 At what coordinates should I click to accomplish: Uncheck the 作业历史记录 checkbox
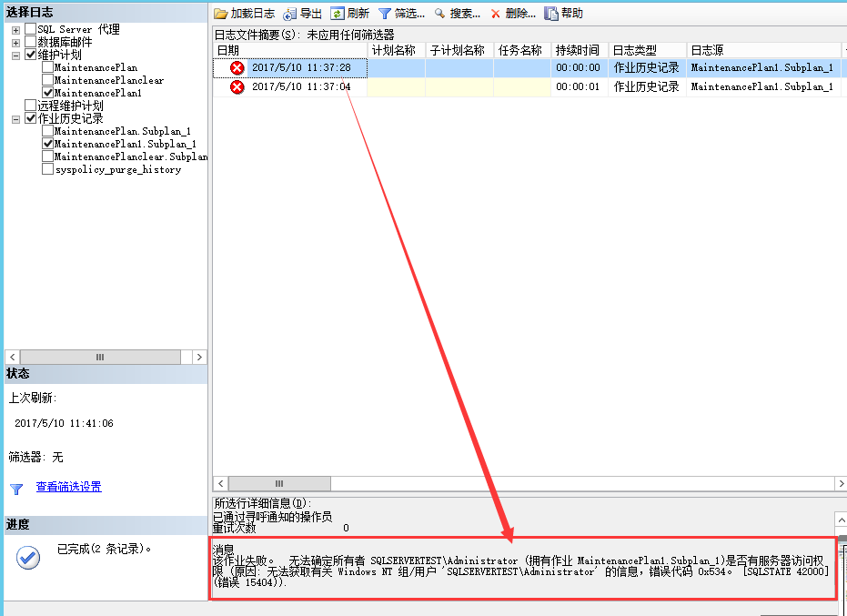coord(31,118)
